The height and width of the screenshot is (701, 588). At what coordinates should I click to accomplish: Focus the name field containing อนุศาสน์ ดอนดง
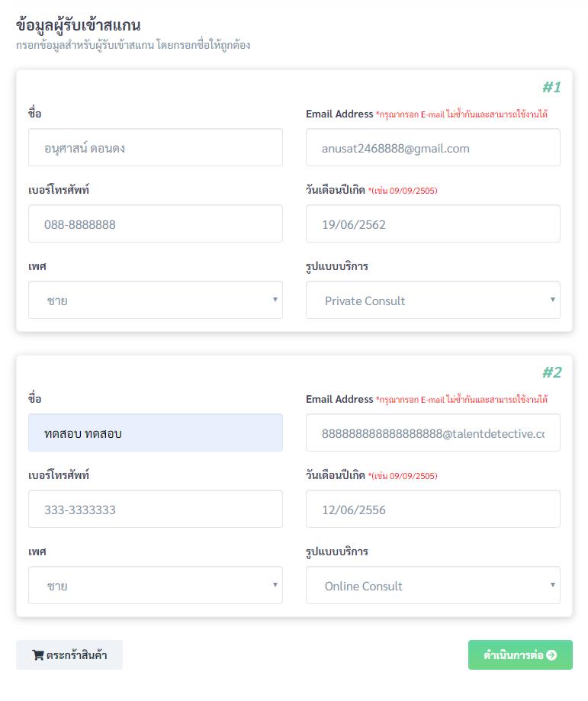[x=155, y=147]
